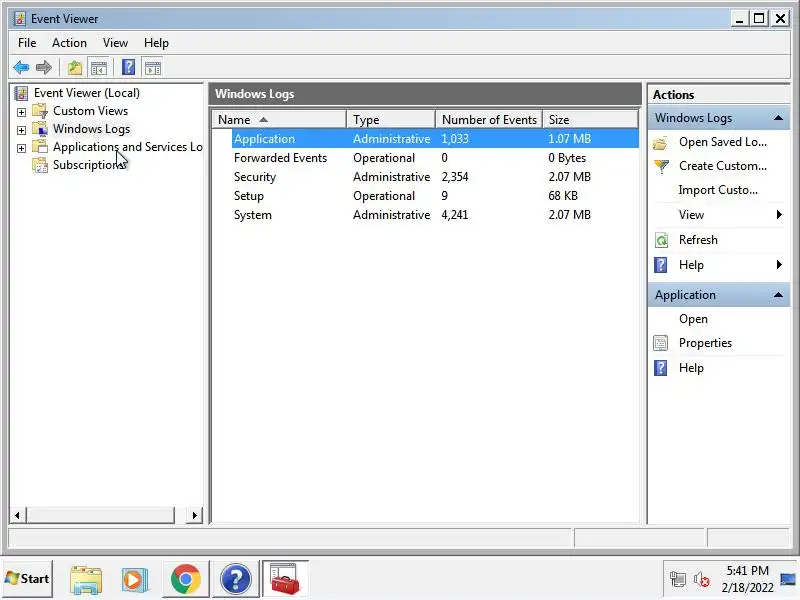The image size is (800, 600).
Task: Toggle the Show/Hide Action Pane icon
Action: [x=153, y=67]
